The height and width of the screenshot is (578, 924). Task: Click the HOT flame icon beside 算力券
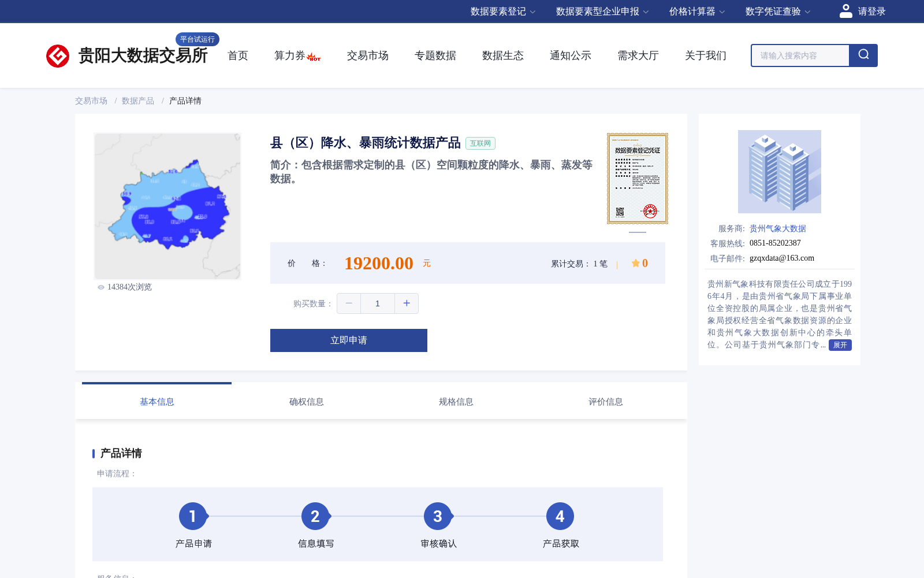(x=314, y=57)
